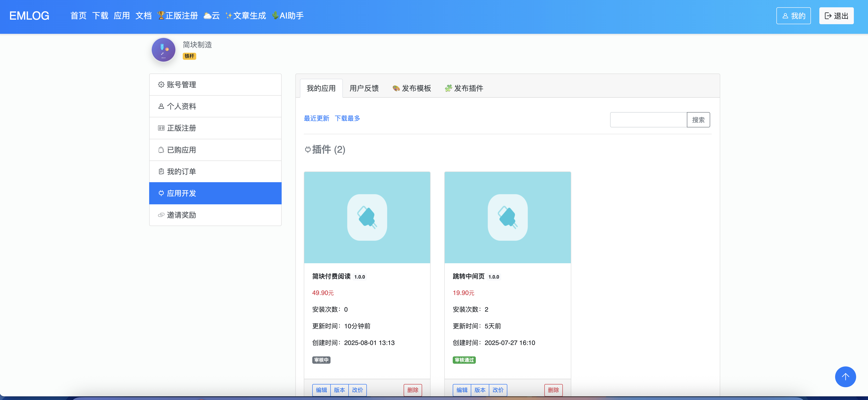Click the 简块付费阅读 plugin thumbnail
868x400 pixels.
point(367,218)
